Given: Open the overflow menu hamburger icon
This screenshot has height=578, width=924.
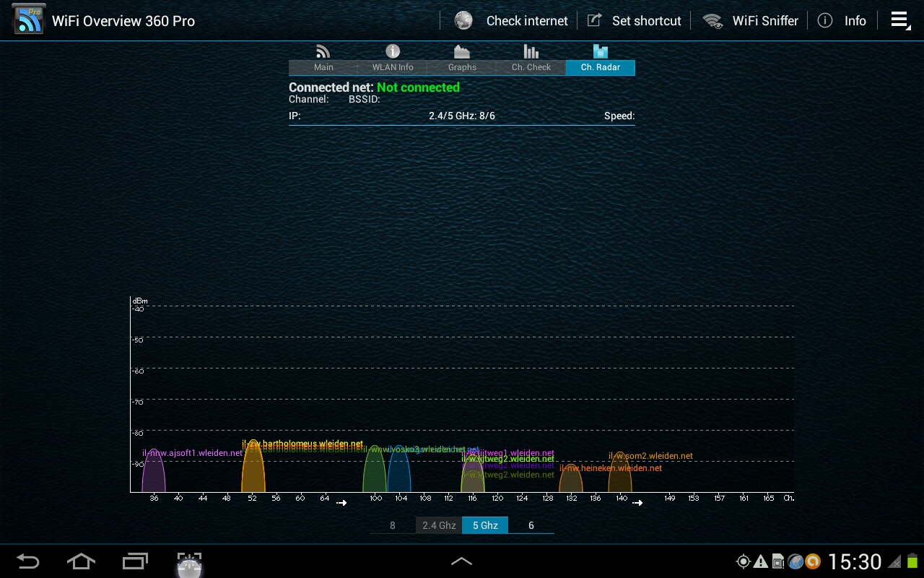Looking at the screenshot, I should [899, 20].
